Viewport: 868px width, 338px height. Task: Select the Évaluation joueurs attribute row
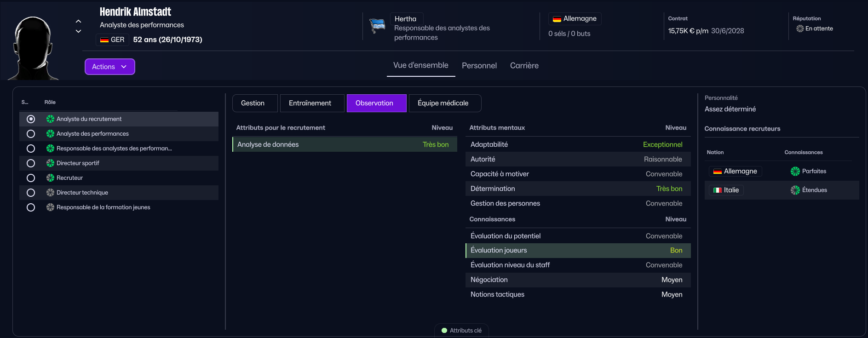point(577,251)
